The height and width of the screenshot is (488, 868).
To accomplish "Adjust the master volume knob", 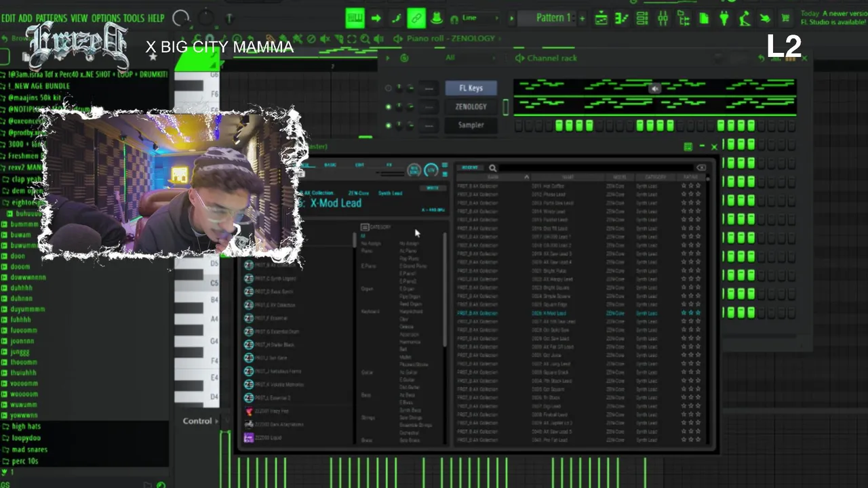I will (x=181, y=19).
